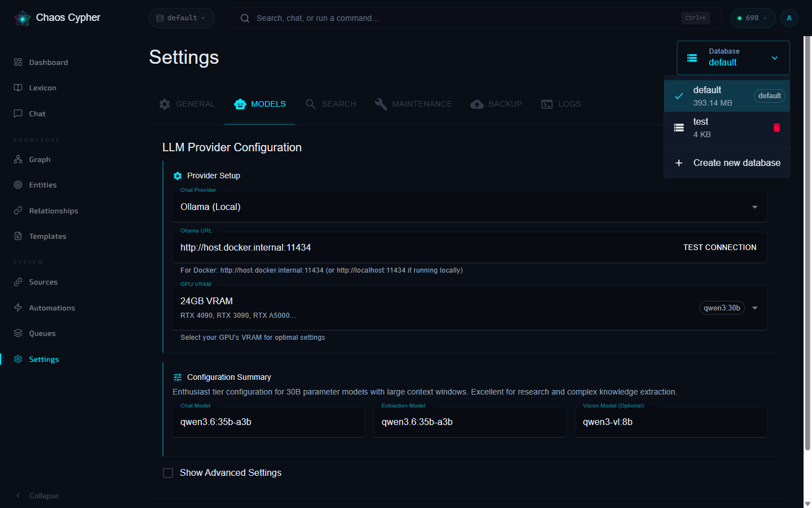Switch to the Models tab
Screen dimensions: 812x508
click(x=260, y=104)
